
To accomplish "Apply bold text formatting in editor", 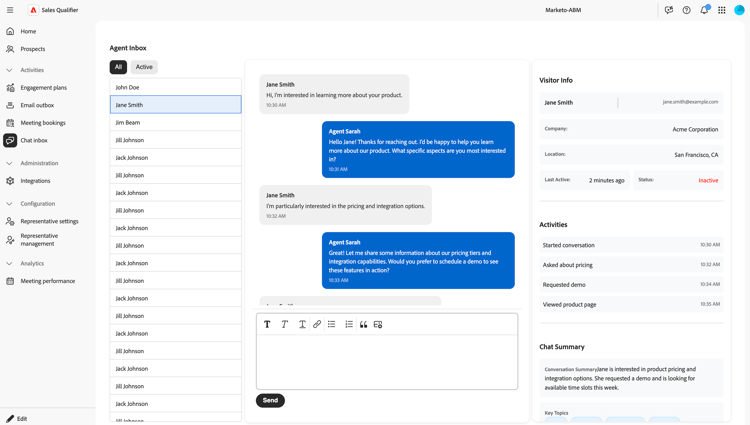I will pyautogui.click(x=267, y=325).
